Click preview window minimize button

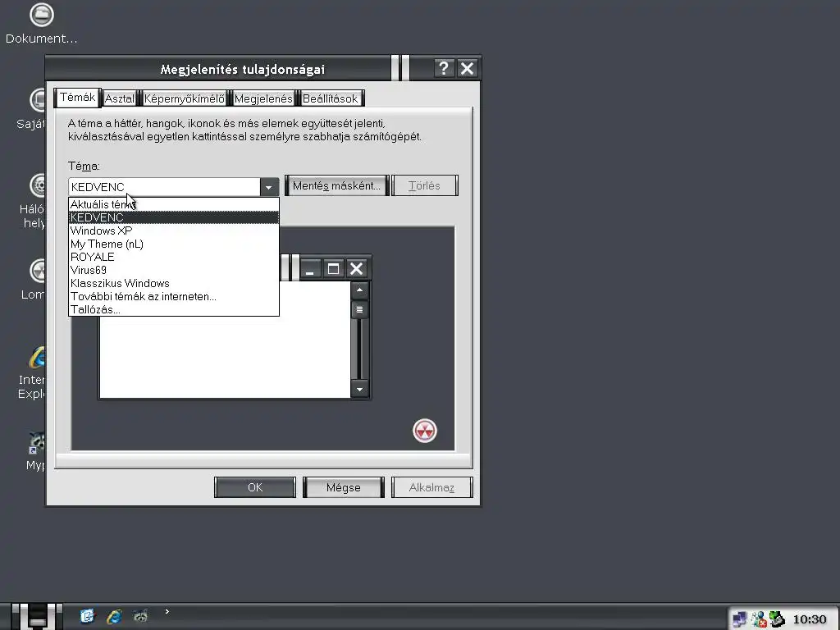(310, 269)
